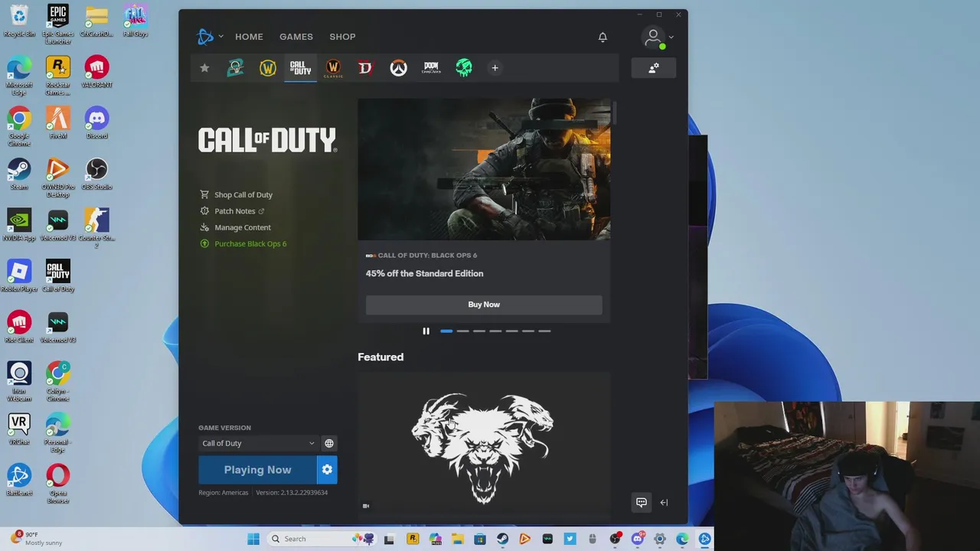Open the notifications bell

[x=603, y=37]
